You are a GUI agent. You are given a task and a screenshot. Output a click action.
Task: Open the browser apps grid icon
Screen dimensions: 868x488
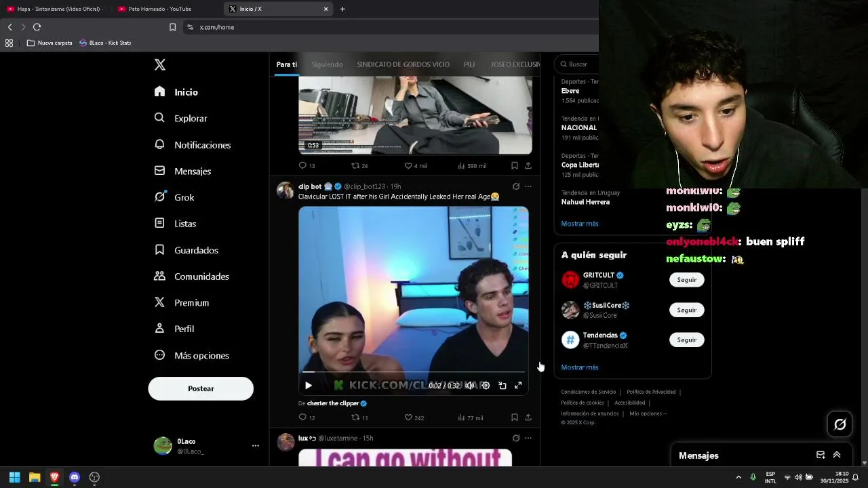click(x=9, y=43)
